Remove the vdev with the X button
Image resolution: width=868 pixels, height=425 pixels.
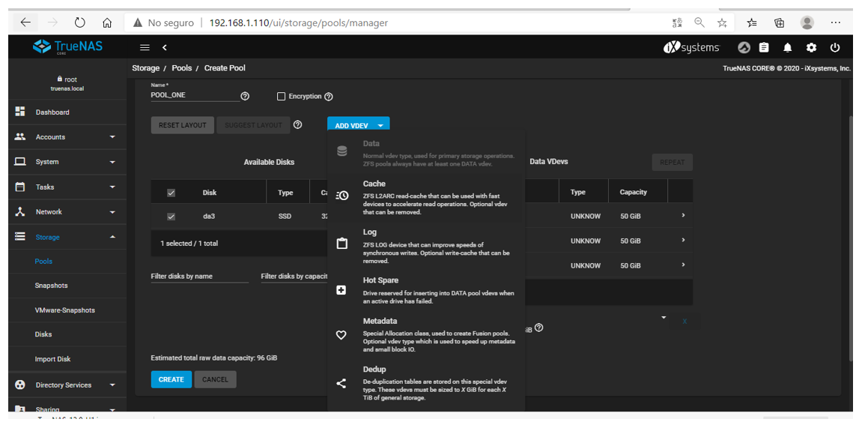click(685, 322)
